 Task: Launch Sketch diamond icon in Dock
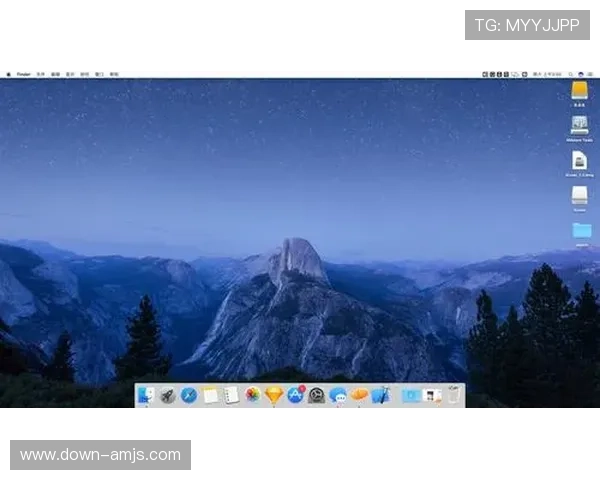point(274,395)
